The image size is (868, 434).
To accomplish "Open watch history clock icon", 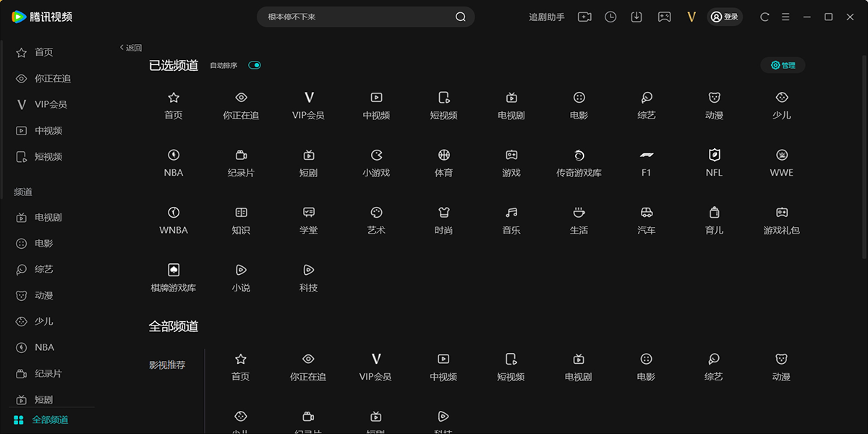I will click(610, 17).
